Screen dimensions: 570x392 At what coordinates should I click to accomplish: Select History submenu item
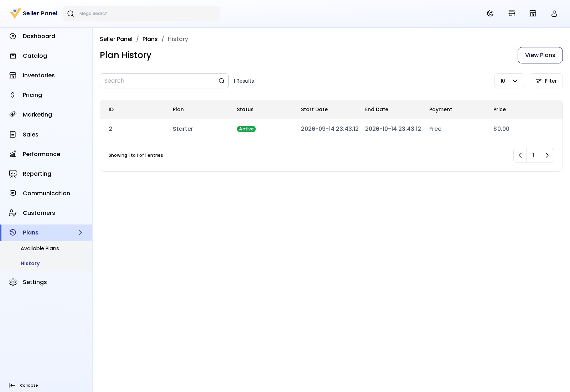point(30,263)
